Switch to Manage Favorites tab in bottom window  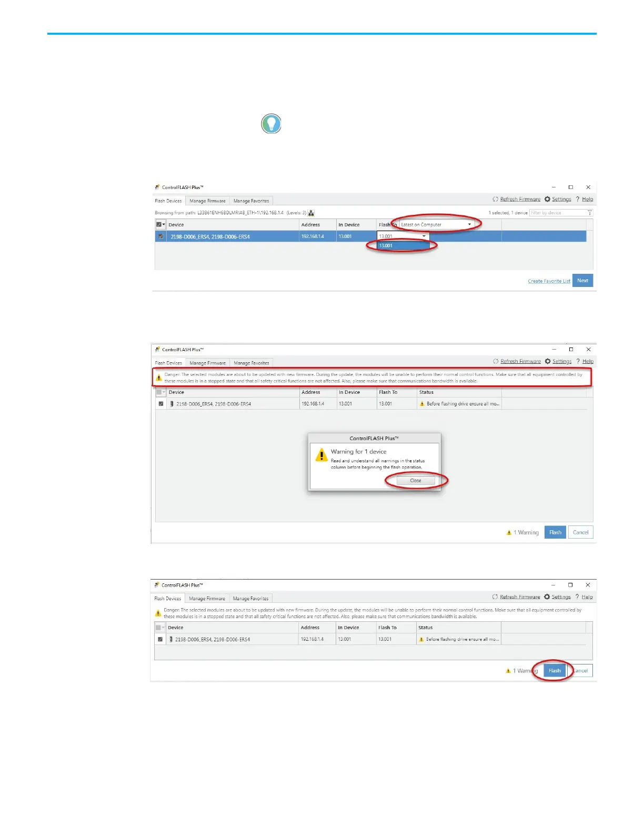coord(250,598)
